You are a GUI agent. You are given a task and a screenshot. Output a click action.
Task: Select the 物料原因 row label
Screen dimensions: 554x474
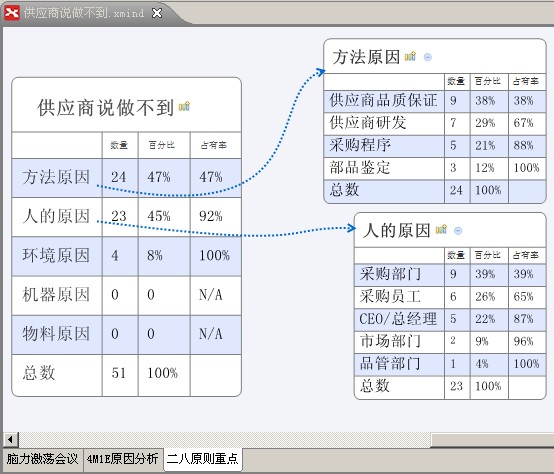click(57, 334)
